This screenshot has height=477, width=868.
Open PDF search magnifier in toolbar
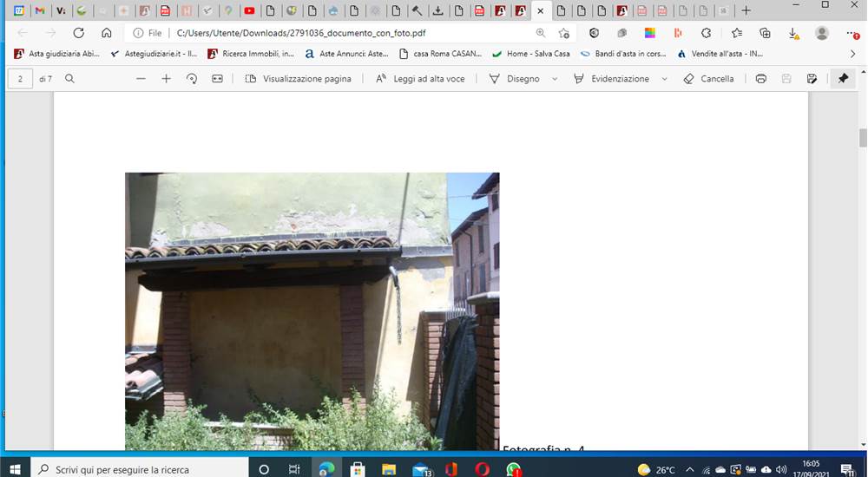tap(69, 79)
